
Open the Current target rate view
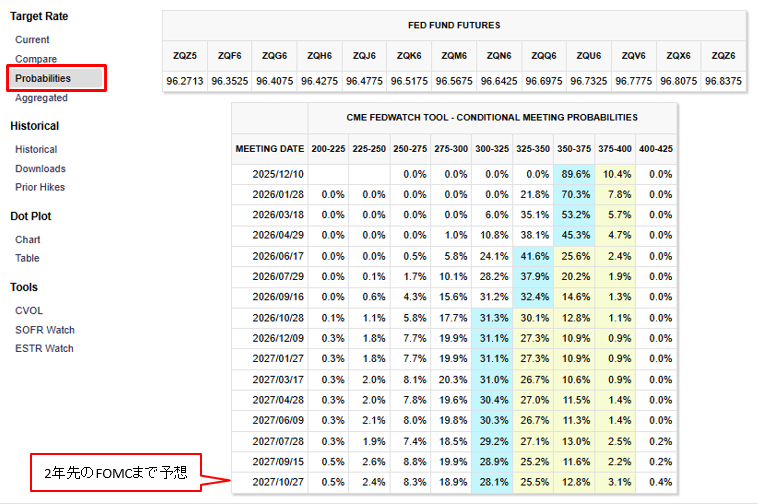click(32, 40)
